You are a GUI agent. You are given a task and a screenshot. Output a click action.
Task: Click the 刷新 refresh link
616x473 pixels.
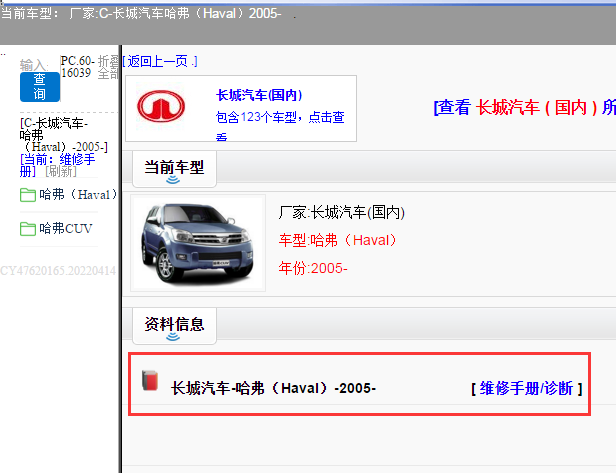click(60, 171)
